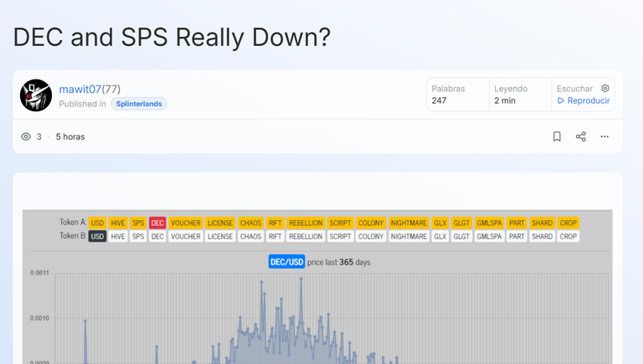Select VOUCHER in Token A row
Image resolution: width=643 pixels, height=364 pixels.
tap(186, 223)
